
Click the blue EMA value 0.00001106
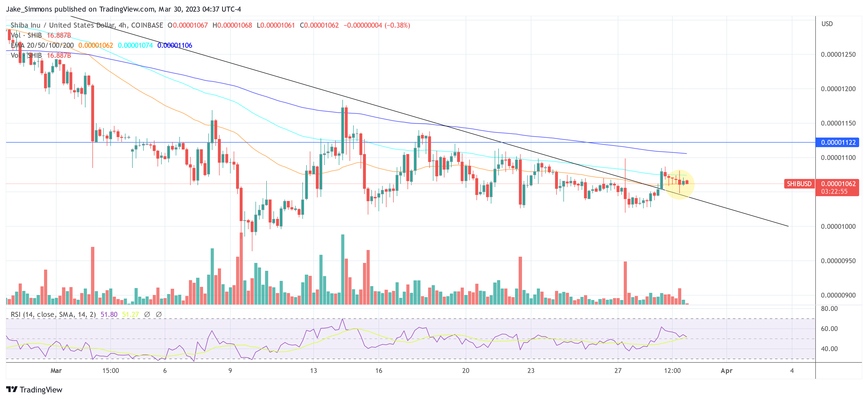[175, 45]
